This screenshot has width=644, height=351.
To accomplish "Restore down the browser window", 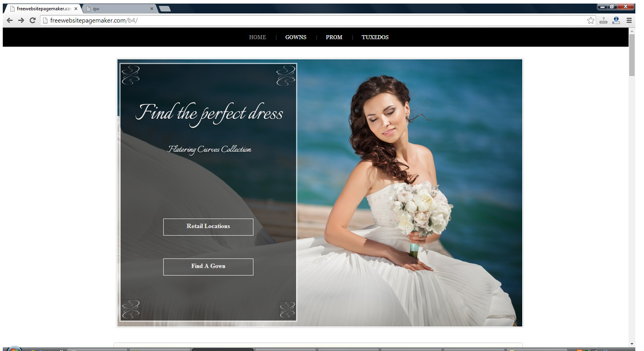I will click(x=612, y=7).
